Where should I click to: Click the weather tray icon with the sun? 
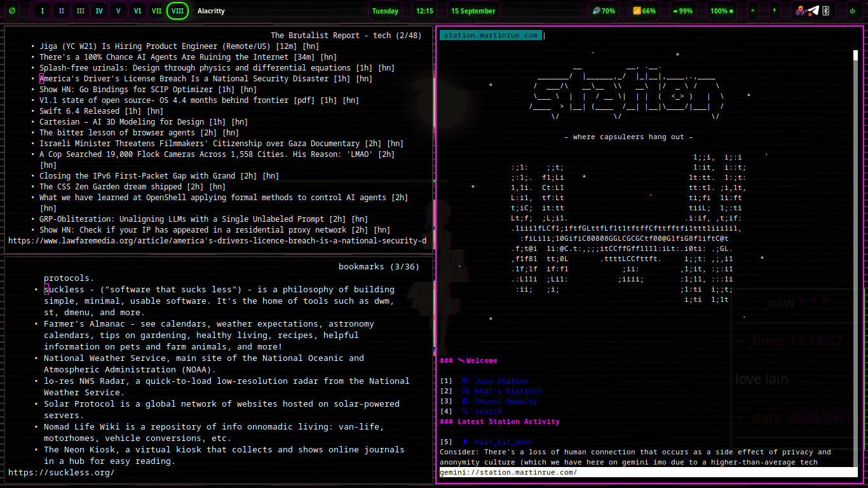pyautogui.click(x=800, y=11)
